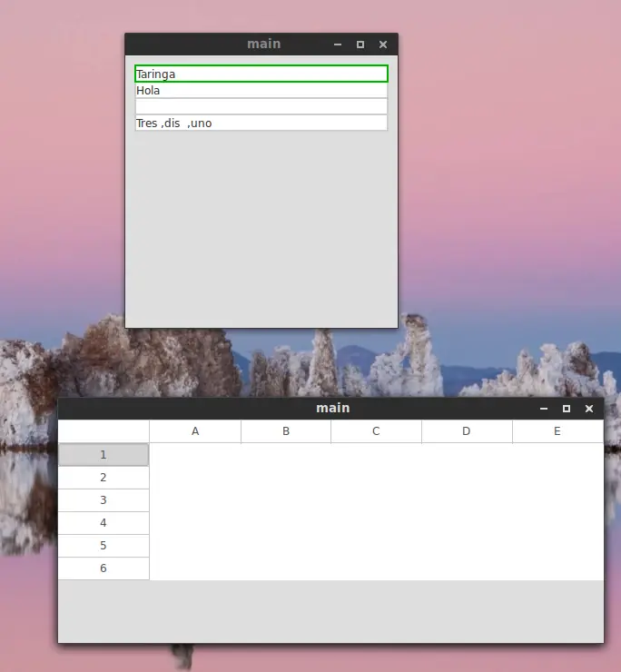621x672 pixels.
Task: Minimize the lower grid main window
Action: pos(544,409)
